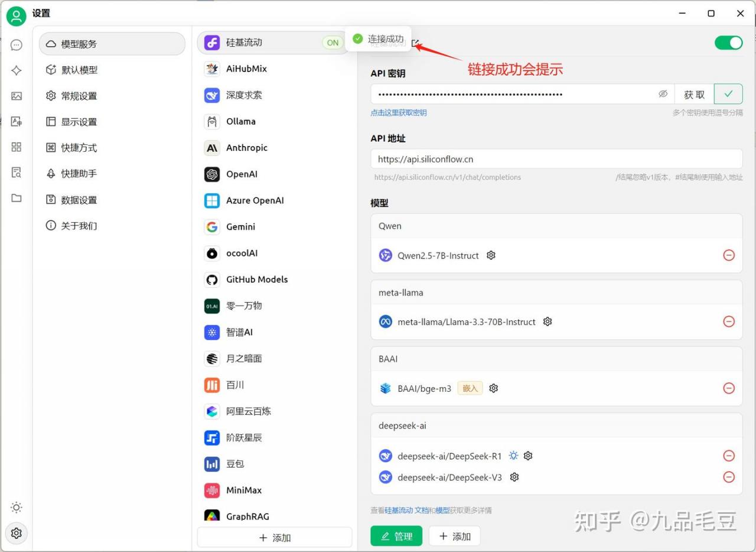Click the 嵌入 tag on BAAI/bge-m3

tap(470, 388)
